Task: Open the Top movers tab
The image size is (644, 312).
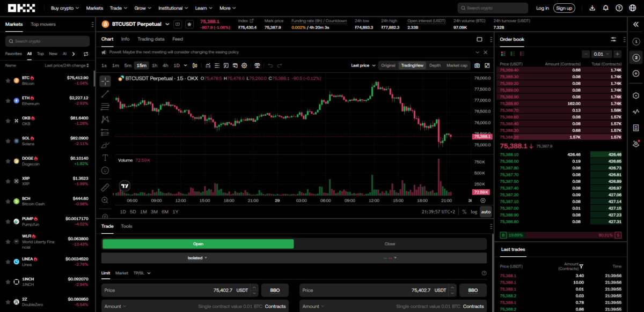Action: click(43, 24)
